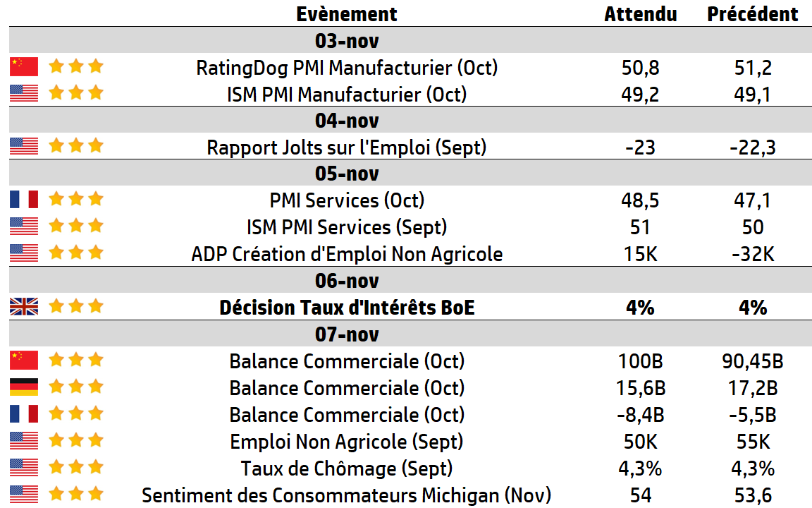The height and width of the screenshot is (508, 812).
Task: Click the China flag beside Balance Commerciale (Oct)
Action: click(x=24, y=361)
